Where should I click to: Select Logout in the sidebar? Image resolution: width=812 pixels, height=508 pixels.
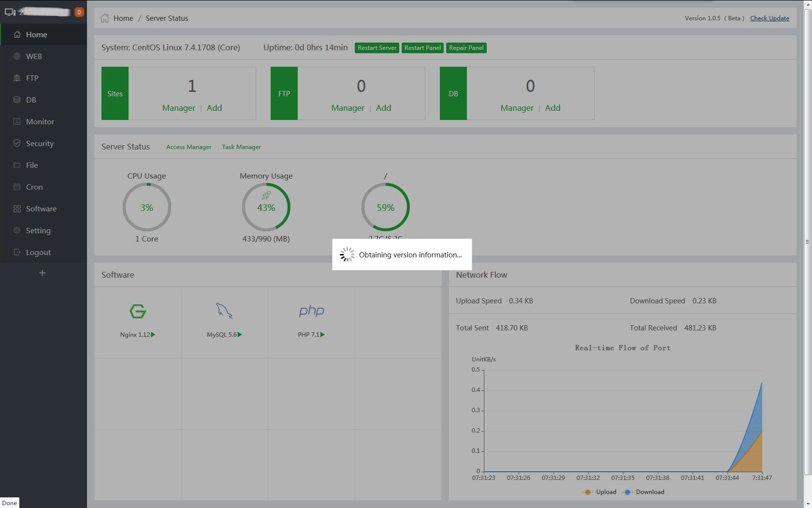click(43, 252)
